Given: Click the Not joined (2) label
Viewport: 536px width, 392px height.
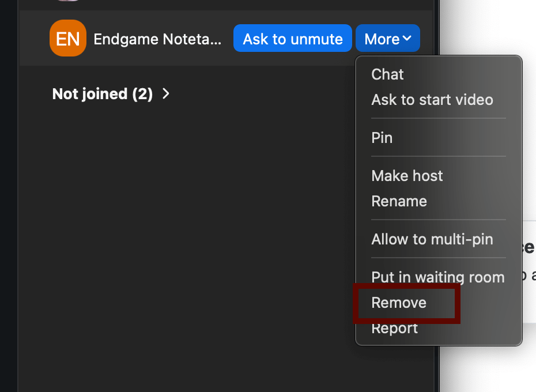Looking at the screenshot, I should click(x=102, y=93).
